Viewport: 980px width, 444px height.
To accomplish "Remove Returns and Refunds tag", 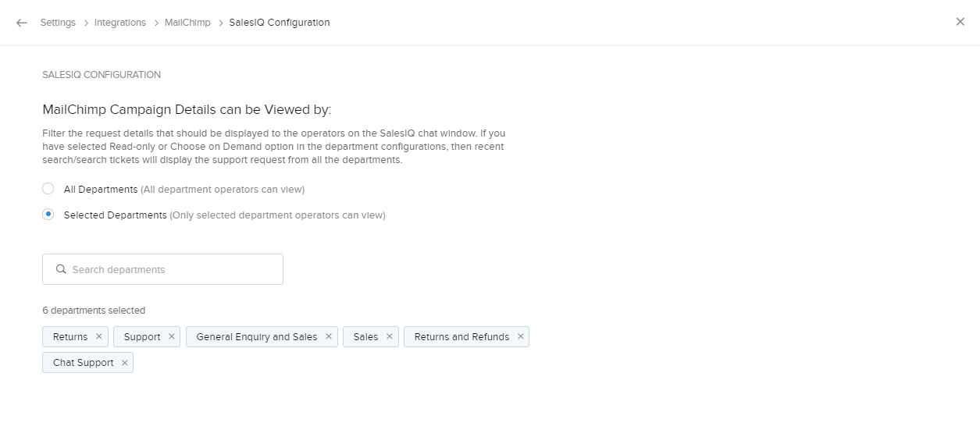I will pos(520,337).
